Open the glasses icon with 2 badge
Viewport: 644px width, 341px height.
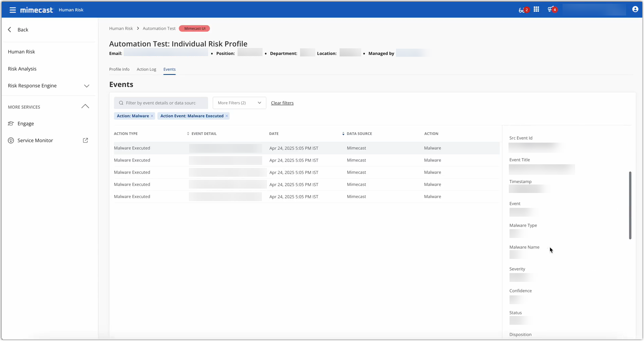click(523, 10)
